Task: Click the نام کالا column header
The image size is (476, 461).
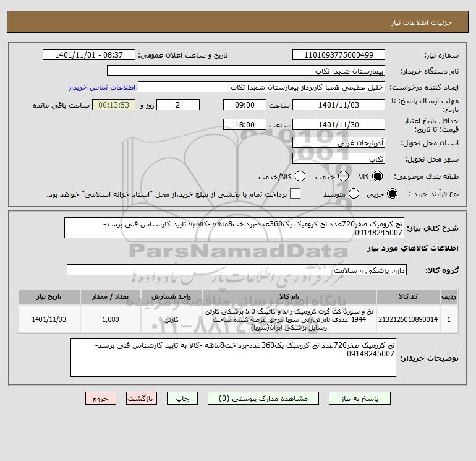Action: point(289,296)
